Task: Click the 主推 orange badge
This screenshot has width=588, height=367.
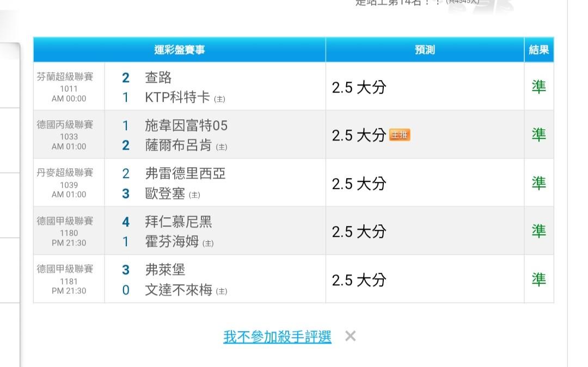Action: point(400,135)
